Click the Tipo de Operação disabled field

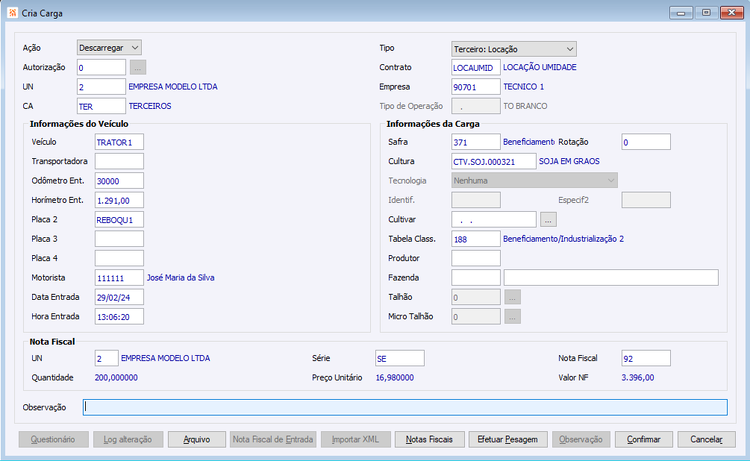pos(476,106)
